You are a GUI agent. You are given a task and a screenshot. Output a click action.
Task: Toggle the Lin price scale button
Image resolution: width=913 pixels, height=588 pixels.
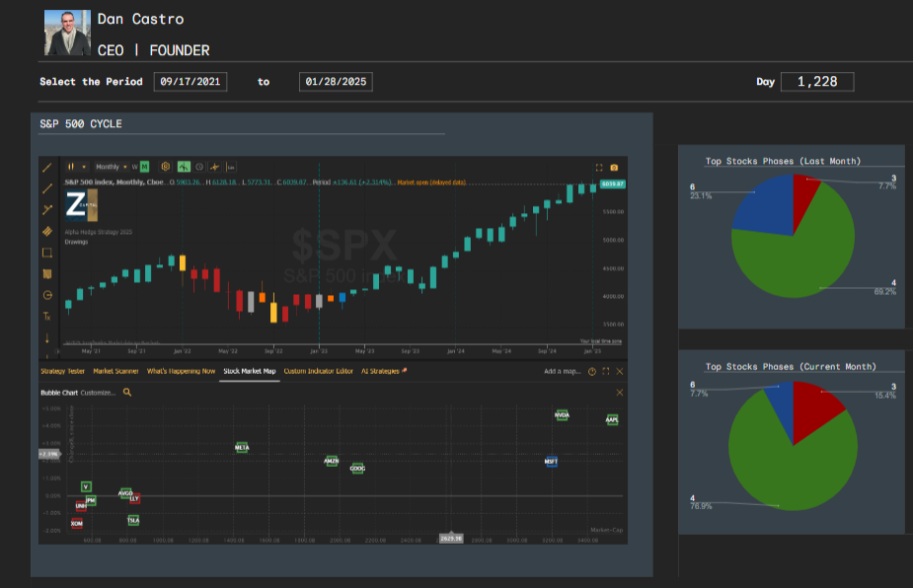point(231,167)
